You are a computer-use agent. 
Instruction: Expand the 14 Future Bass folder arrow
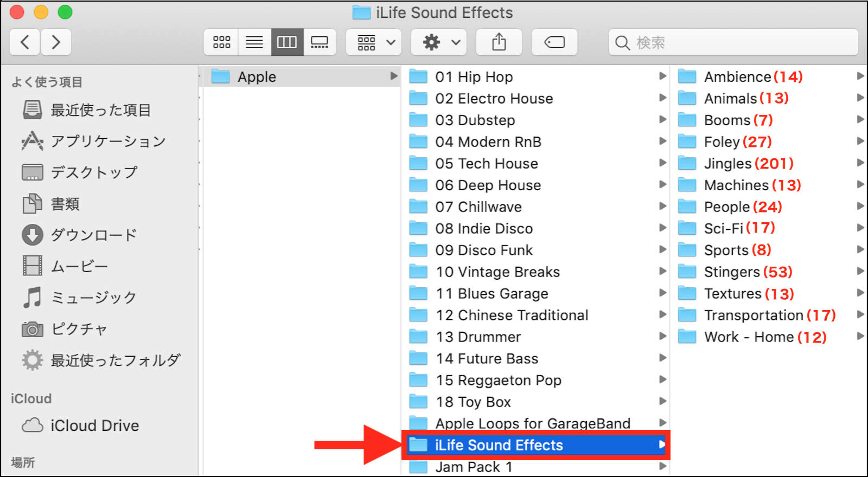click(662, 358)
